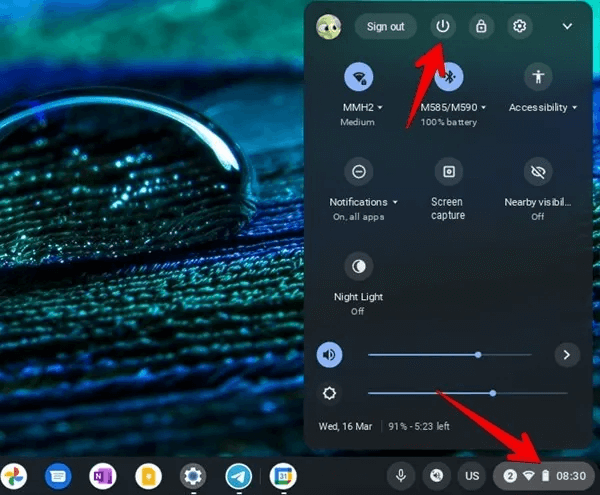Open the Accessibility icon
This screenshot has height=495, width=600.
(538, 77)
